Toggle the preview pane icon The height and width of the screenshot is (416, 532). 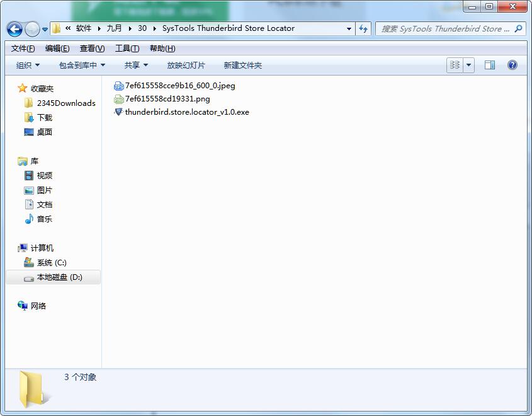click(x=490, y=65)
